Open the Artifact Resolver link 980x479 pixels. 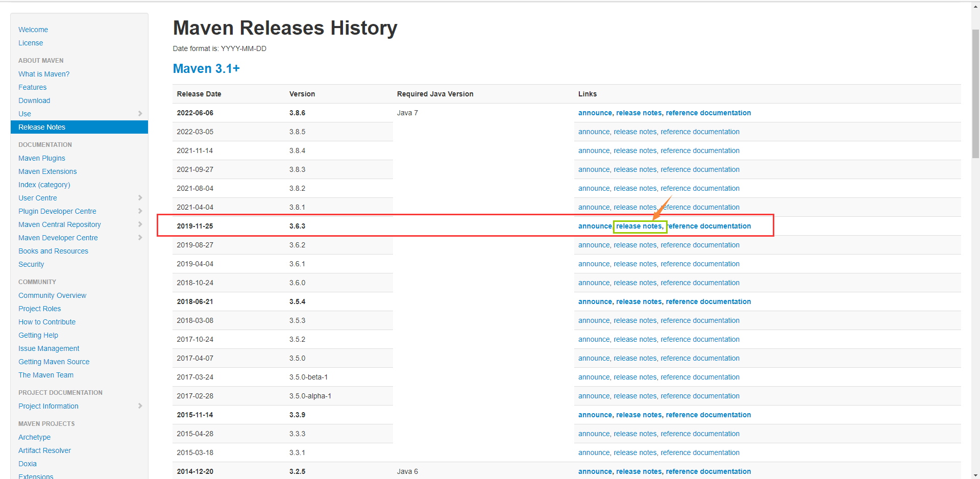[x=44, y=450]
